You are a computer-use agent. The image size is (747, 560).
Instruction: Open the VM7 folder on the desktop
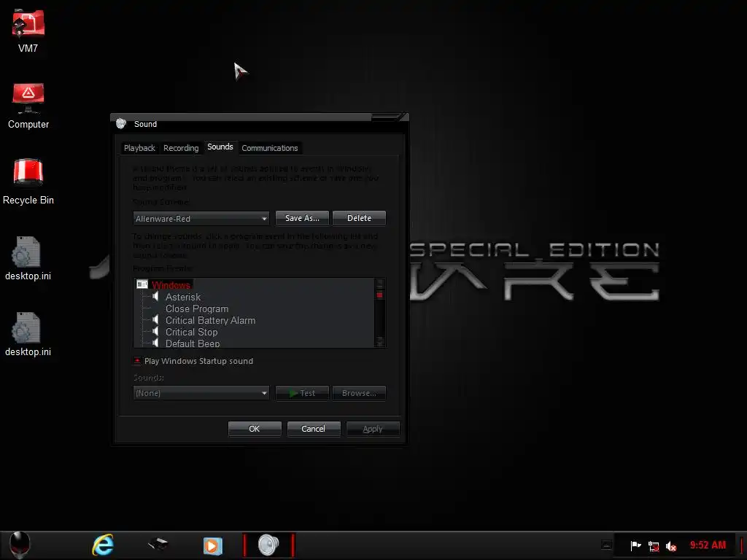point(28,24)
